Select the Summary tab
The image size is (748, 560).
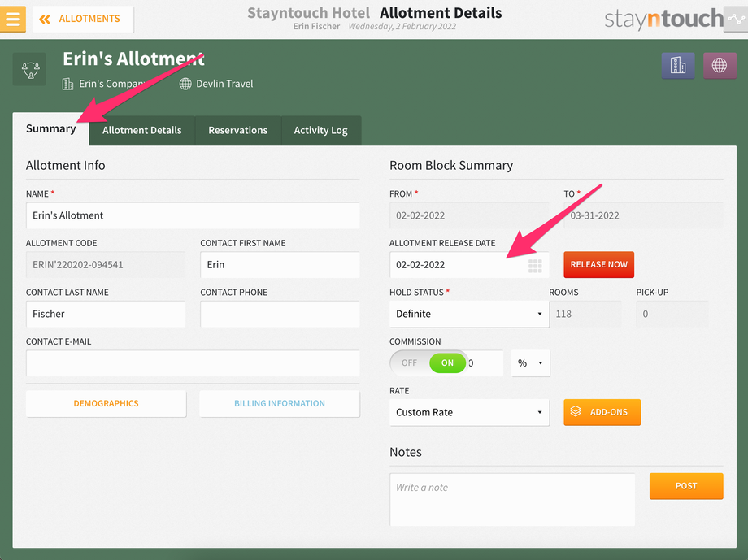point(51,128)
